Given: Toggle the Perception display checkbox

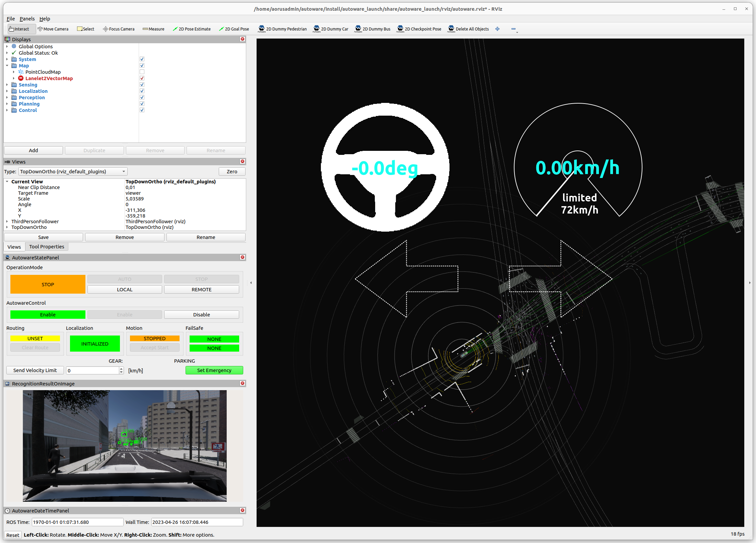Looking at the screenshot, I should (x=142, y=97).
